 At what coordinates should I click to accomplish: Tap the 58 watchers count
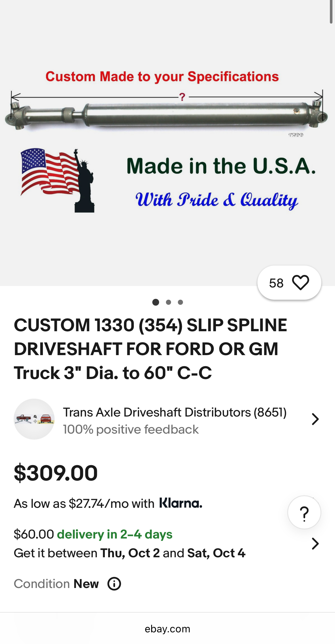276,283
